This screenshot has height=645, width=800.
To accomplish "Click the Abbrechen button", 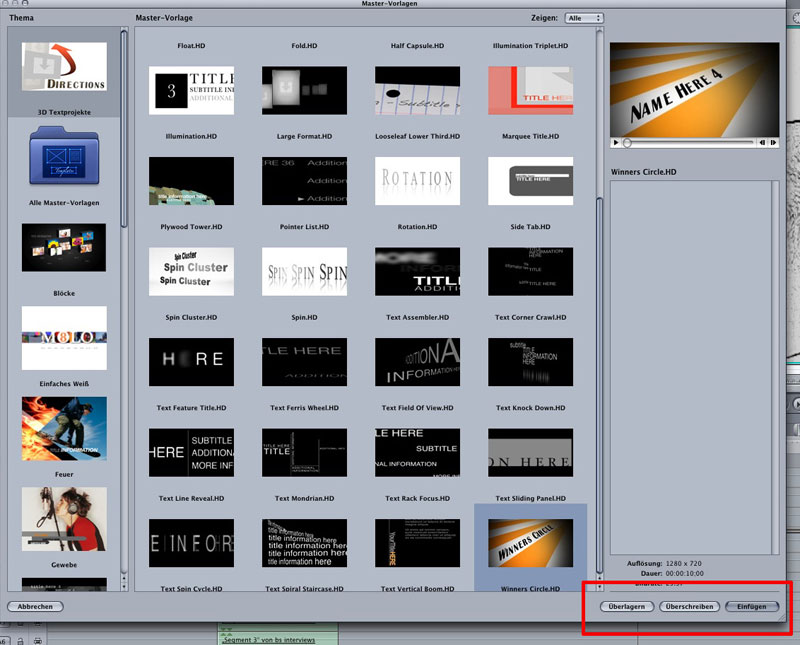I will (x=35, y=606).
